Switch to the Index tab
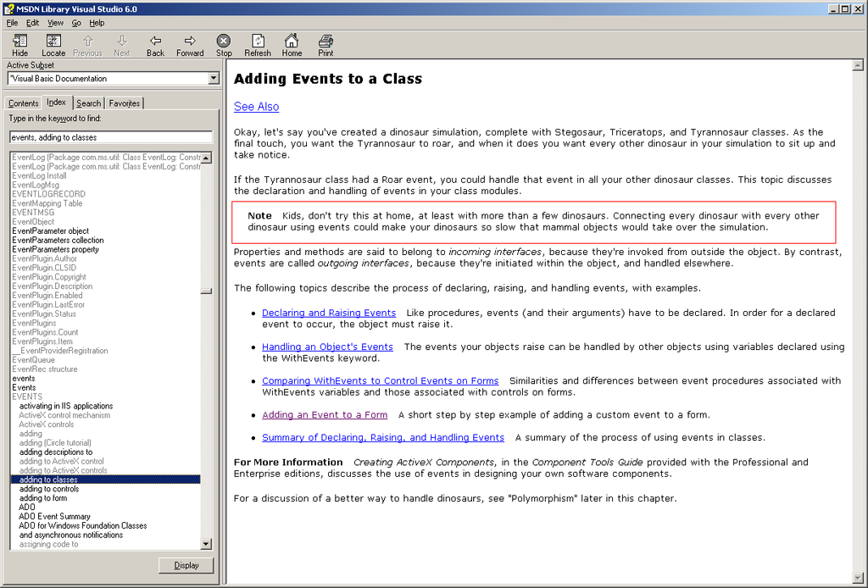868x588 pixels. 57,103
